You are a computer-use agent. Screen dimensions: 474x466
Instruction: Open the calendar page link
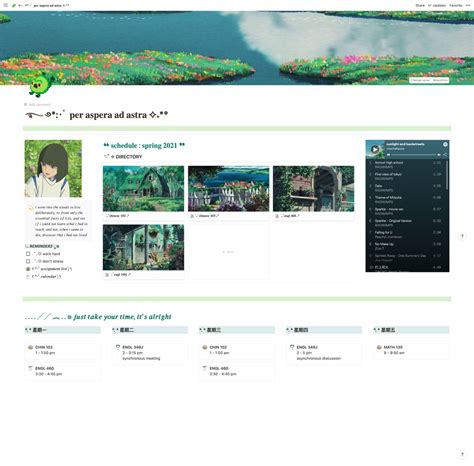(44, 276)
